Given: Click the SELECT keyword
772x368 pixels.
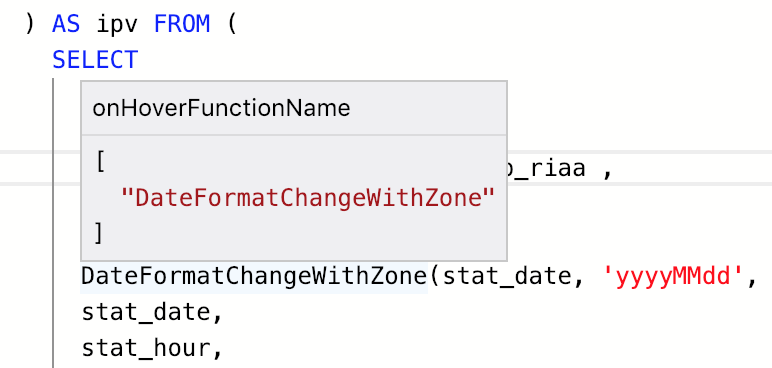Looking at the screenshot, I should click(x=95, y=60).
